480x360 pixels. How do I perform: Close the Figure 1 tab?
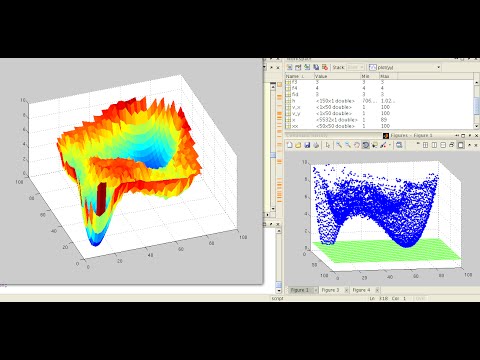click(315, 290)
